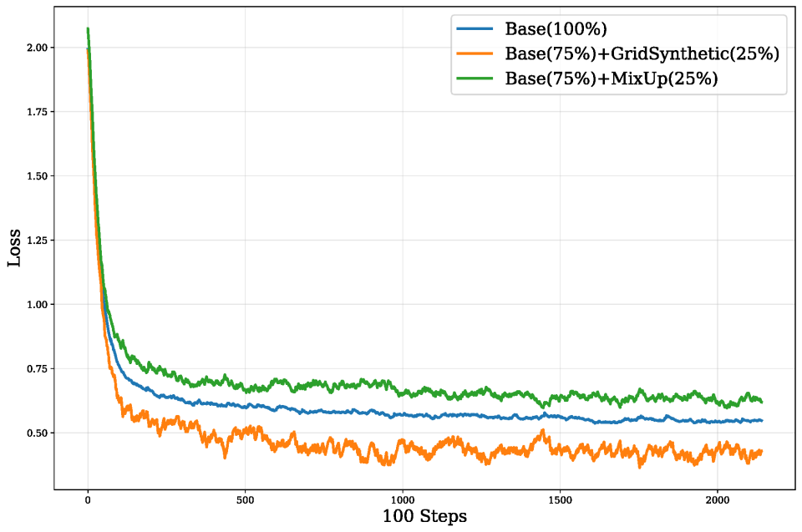Click the green MixUp legend line
The image size is (802, 532).
point(475,79)
